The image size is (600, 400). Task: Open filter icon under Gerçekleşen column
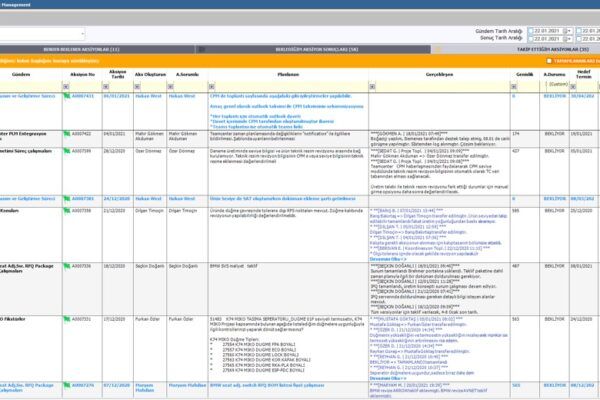click(372, 87)
